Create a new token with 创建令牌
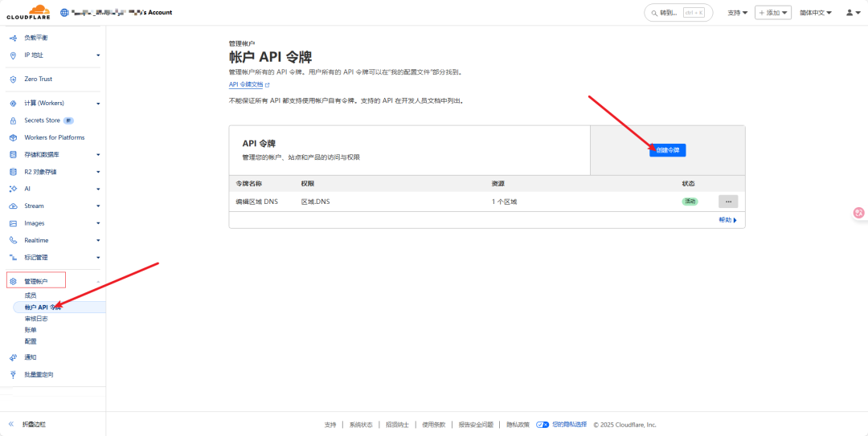 668,150
